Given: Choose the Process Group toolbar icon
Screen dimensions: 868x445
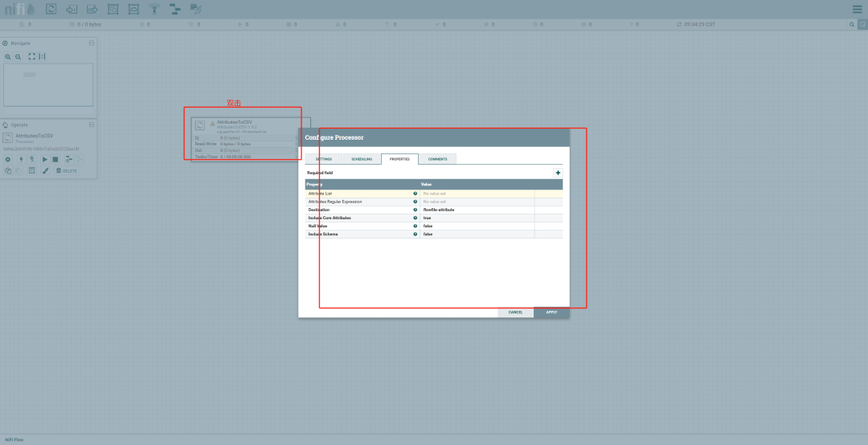Looking at the screenshot, I should (x=113, y=9).
